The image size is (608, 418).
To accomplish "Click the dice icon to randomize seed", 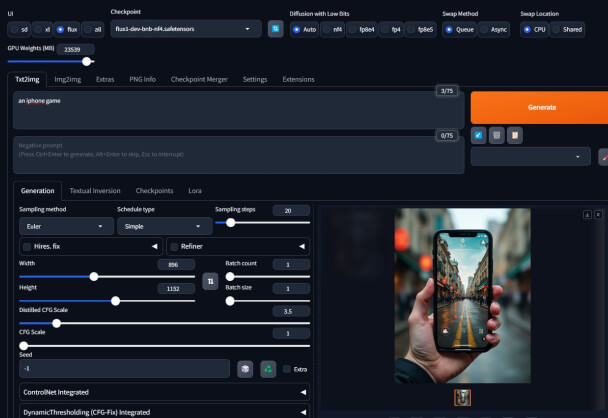I will [245, 369].
